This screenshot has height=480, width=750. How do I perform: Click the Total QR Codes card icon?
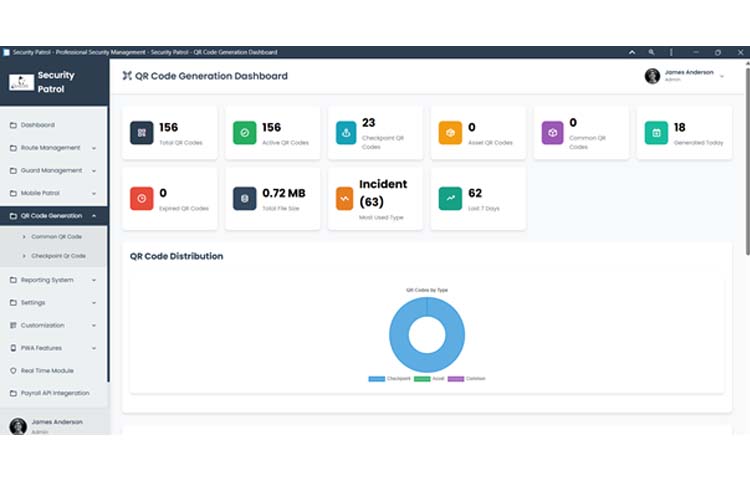(x=141, y=133)
